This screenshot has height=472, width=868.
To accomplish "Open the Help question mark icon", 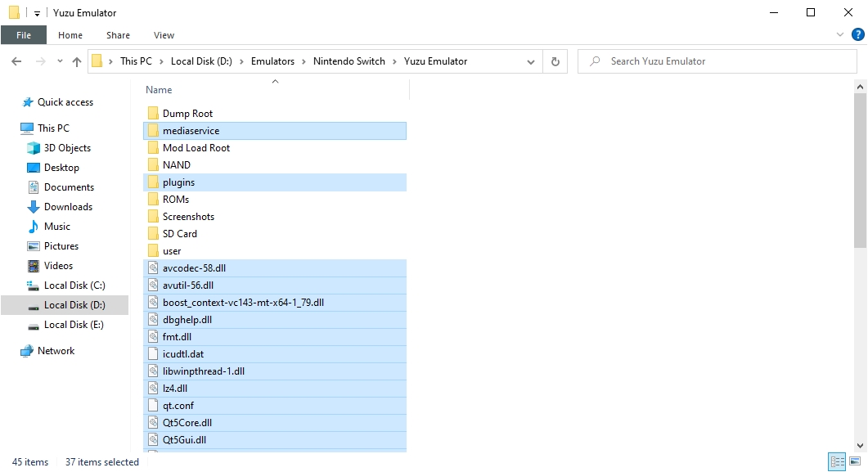I will coord(857,35).
